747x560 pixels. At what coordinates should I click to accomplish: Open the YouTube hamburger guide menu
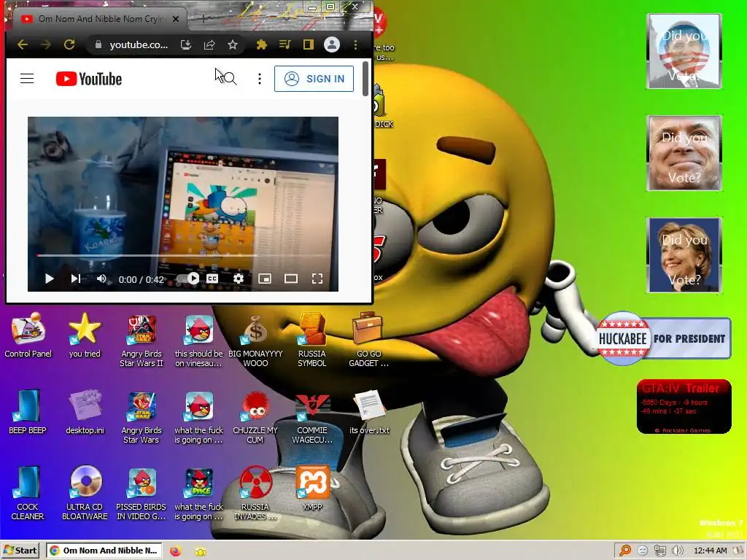point(27,79)
